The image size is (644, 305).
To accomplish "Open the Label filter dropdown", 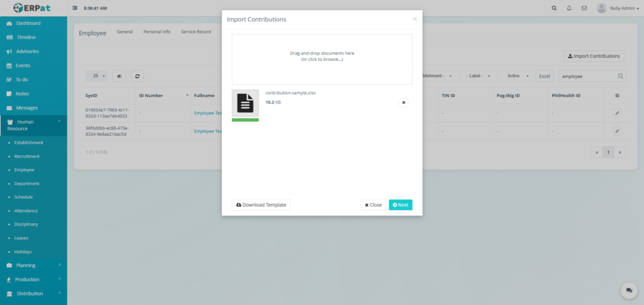I will [475, 76].
